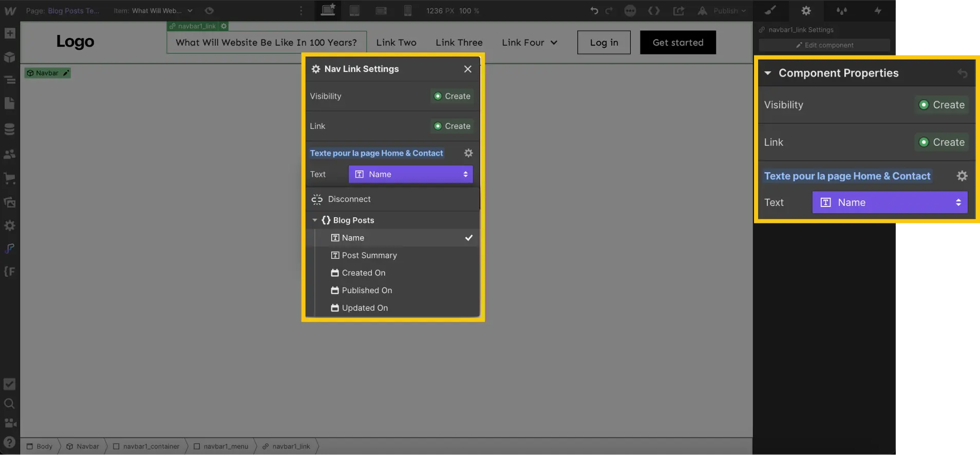Click Create next to Link in popup
The width and height of the screenshot is (980, 455).
tap(452, 126)
